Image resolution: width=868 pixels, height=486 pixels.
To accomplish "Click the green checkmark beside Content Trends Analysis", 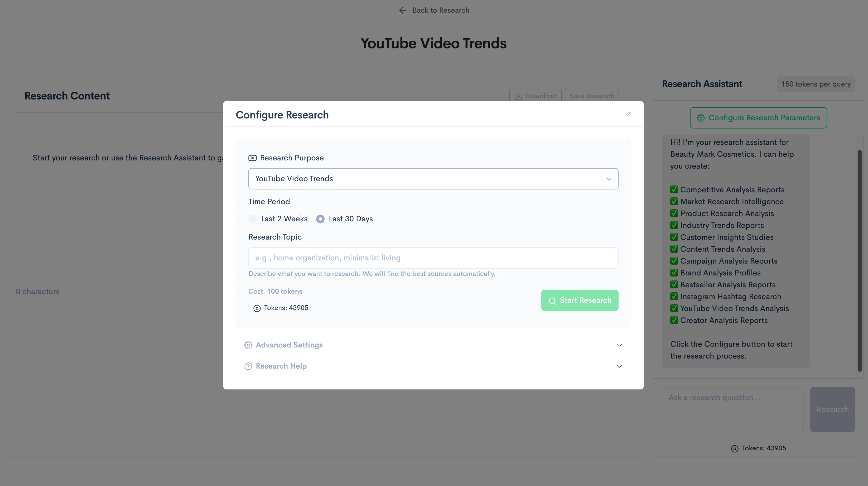I will (674, 249).
